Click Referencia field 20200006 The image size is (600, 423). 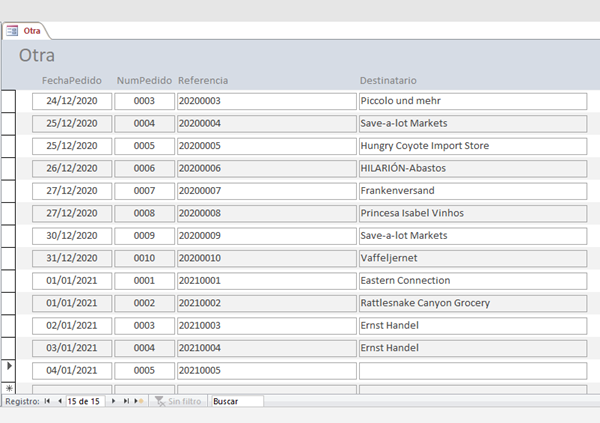click(x=266, y=169)
